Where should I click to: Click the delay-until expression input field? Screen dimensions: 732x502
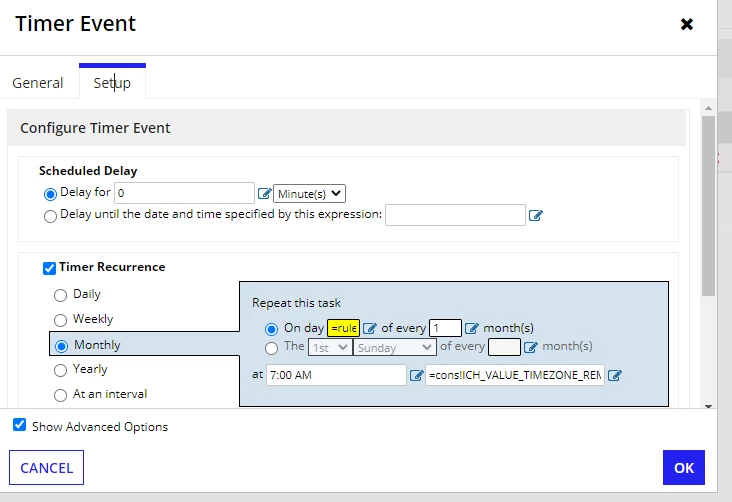click(x=455, y=215)
